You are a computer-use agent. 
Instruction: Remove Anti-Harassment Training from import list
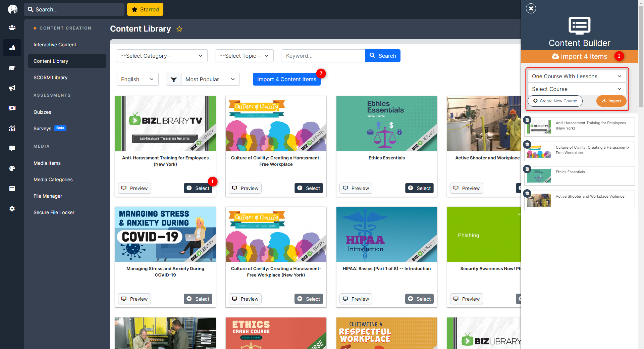coord(527,120)
